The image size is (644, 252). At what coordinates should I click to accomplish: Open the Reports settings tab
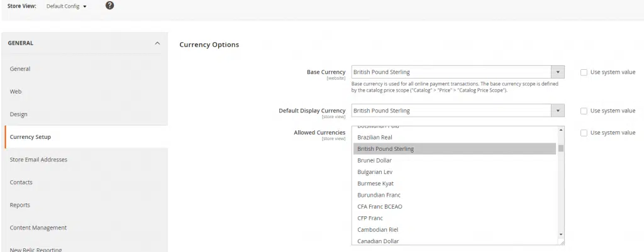86,205
